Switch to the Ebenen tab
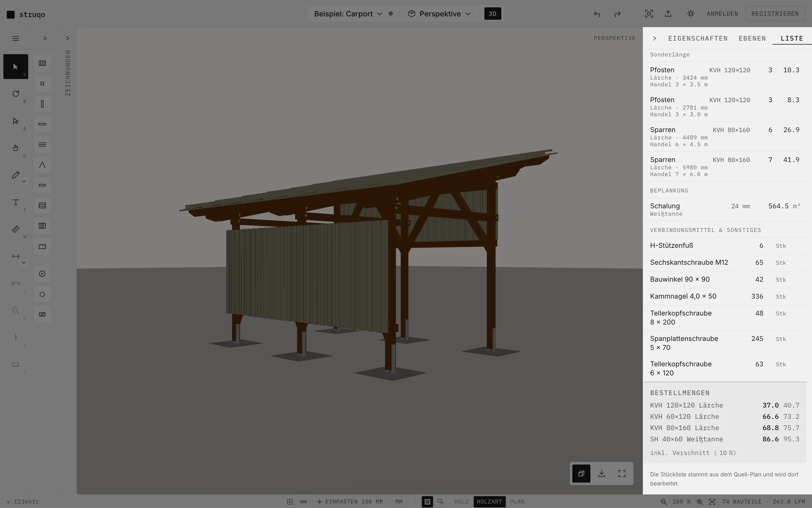 click(752, 38)
